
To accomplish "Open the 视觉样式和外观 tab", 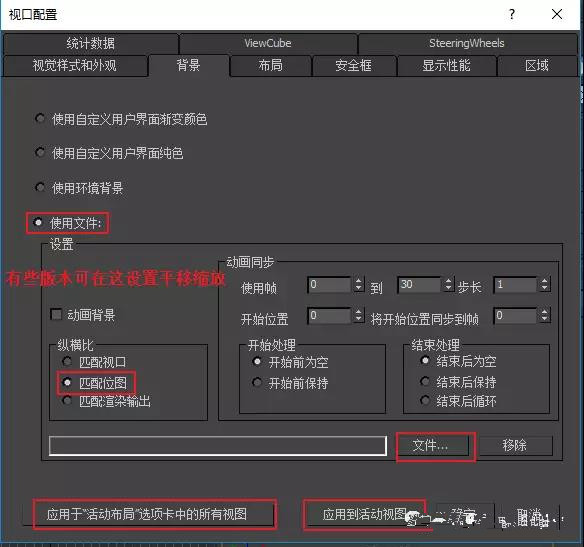I will point(74,66).
